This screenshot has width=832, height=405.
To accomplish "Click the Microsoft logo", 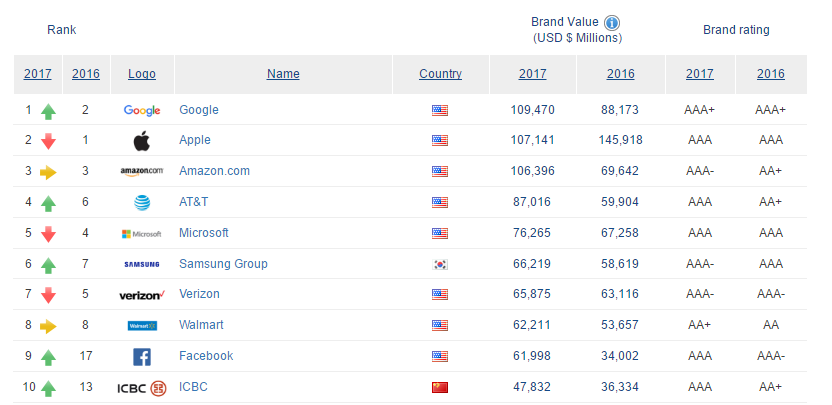I will tap(142, 234).
